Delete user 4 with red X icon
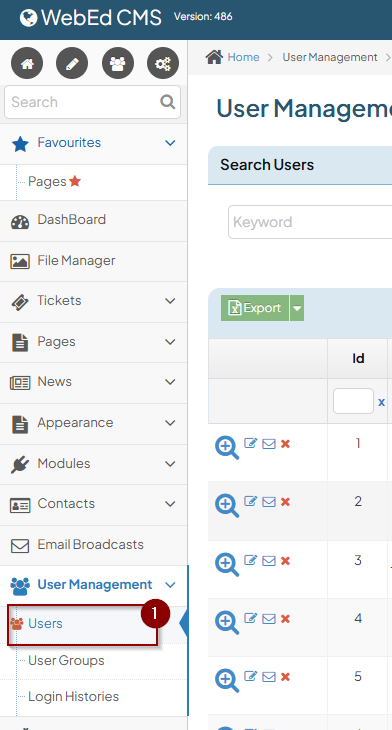The image size is (392, 730). pos(285,619)
